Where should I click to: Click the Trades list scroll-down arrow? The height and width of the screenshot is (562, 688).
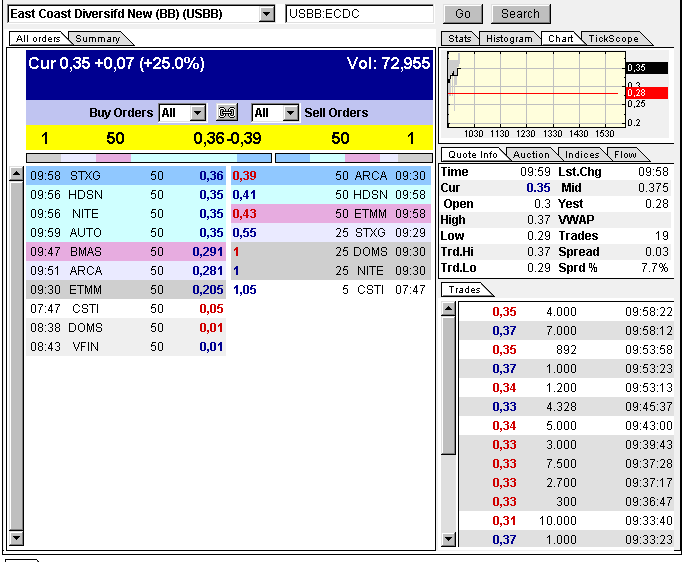[449, 539]
